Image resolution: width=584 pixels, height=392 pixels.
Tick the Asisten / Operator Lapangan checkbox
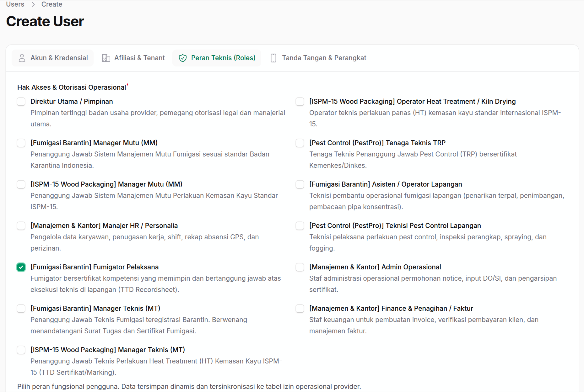300,184
